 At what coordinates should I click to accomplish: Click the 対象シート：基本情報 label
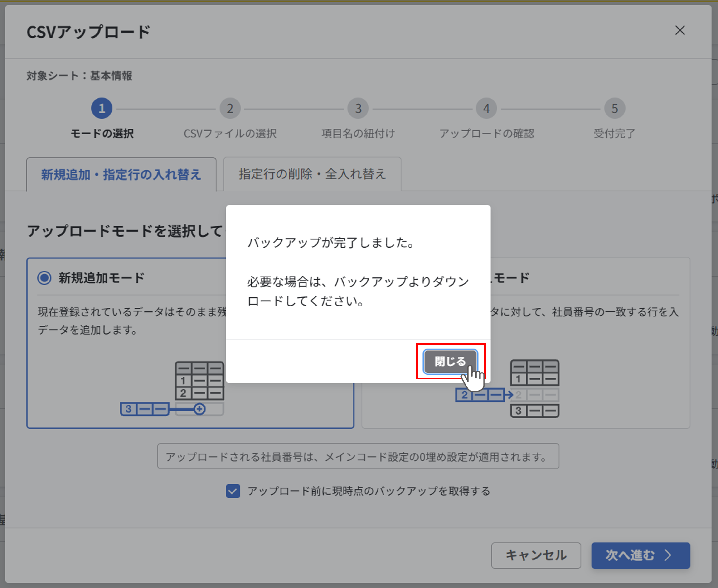[x=79, y=76]
